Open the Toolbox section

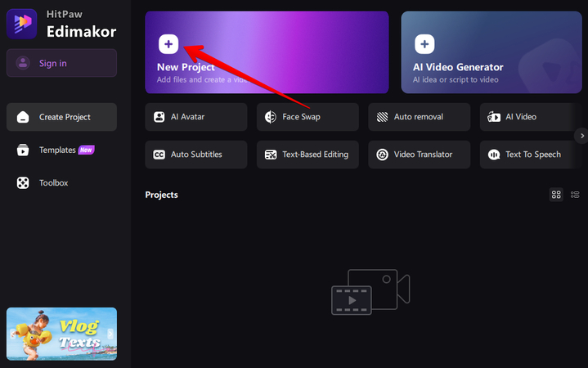[x=61, y=183]
